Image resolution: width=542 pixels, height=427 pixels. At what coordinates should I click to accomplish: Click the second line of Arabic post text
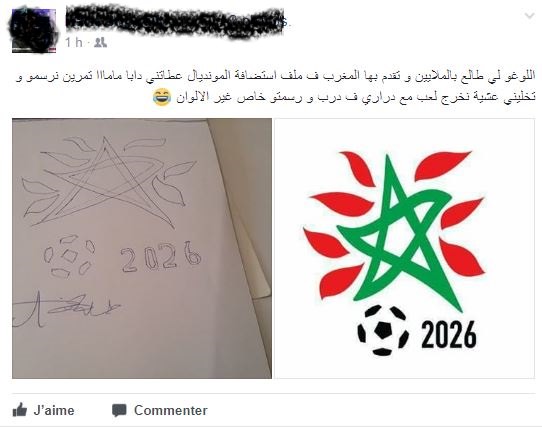click(344, 98)
